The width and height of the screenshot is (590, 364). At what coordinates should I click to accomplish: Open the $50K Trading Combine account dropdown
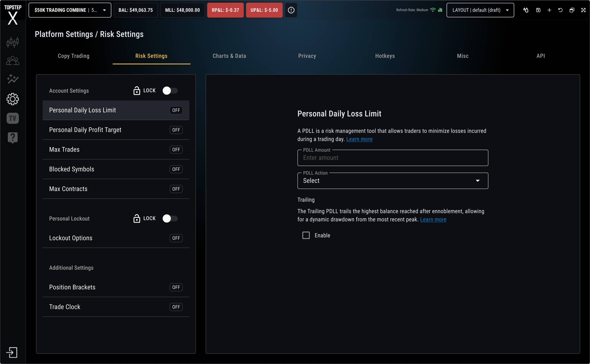coord(70,10)
